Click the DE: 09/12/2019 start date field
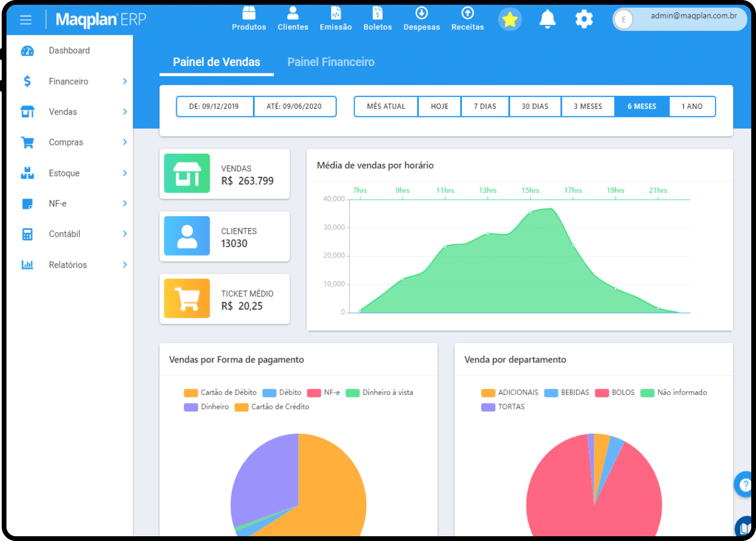Viewport: 756px width, 541px height. click(x=214, y=107)
